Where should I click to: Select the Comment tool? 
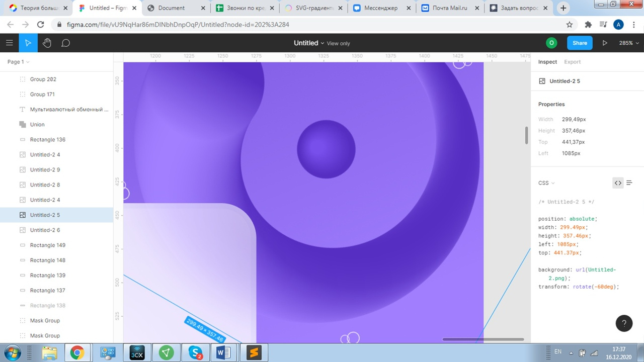(65, 43)
